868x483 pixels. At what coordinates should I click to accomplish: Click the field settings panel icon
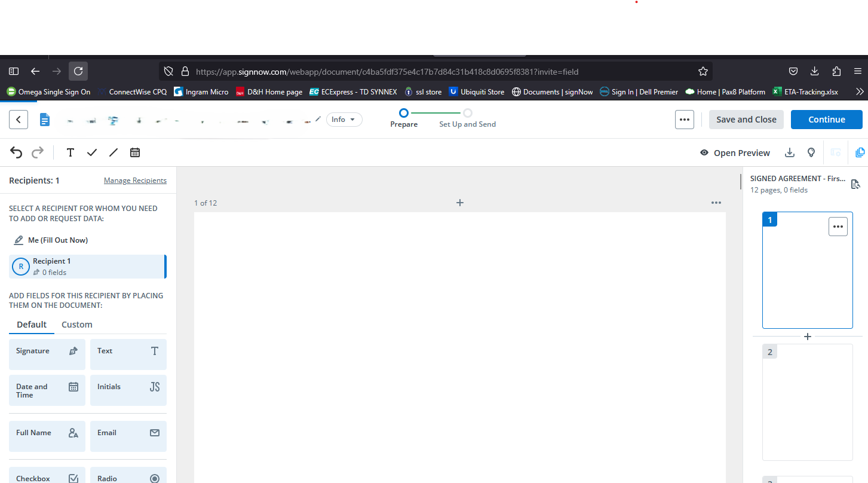click(836, 152)
